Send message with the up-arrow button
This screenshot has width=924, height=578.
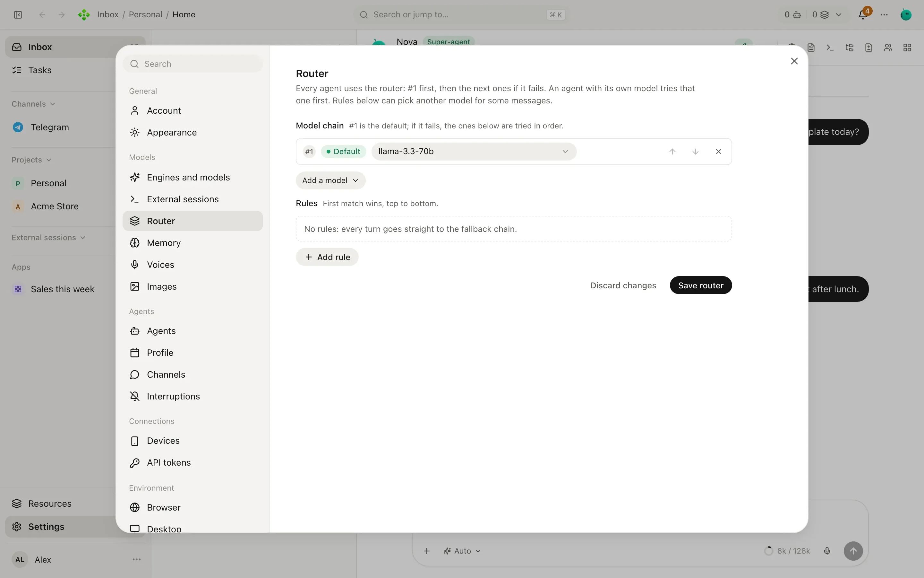(853, 551)
